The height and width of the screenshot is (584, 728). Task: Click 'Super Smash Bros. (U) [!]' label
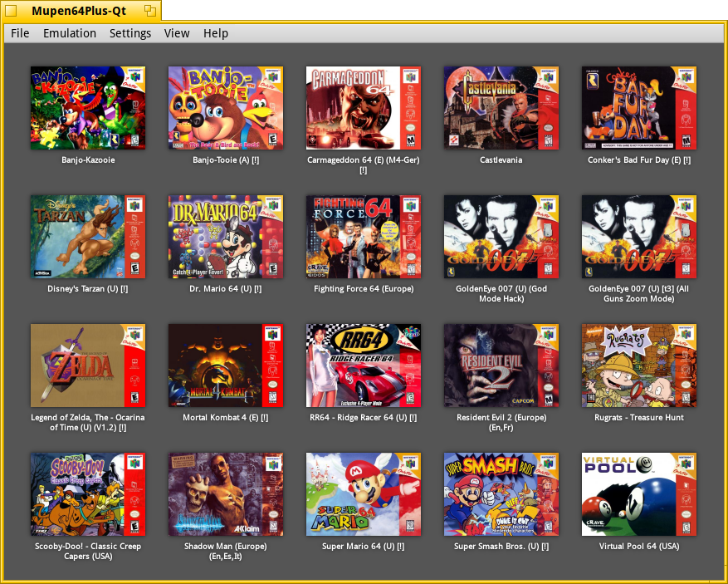coord(501,547)
